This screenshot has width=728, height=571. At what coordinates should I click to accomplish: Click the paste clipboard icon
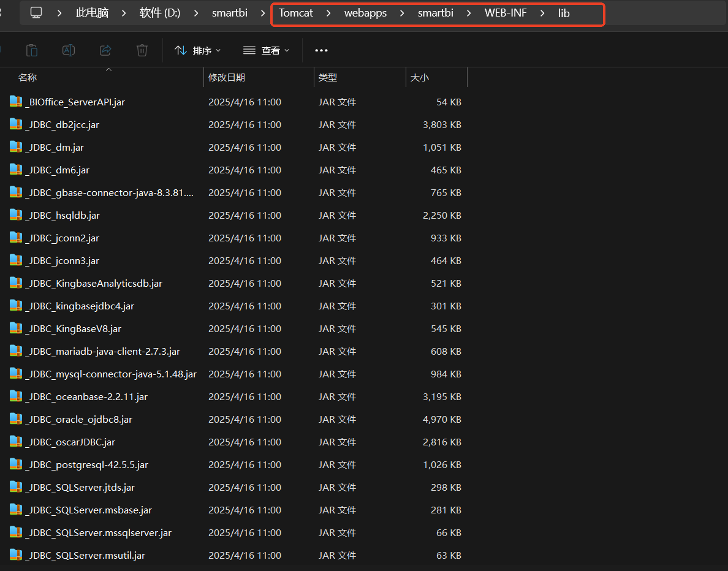tap(32, 50)
